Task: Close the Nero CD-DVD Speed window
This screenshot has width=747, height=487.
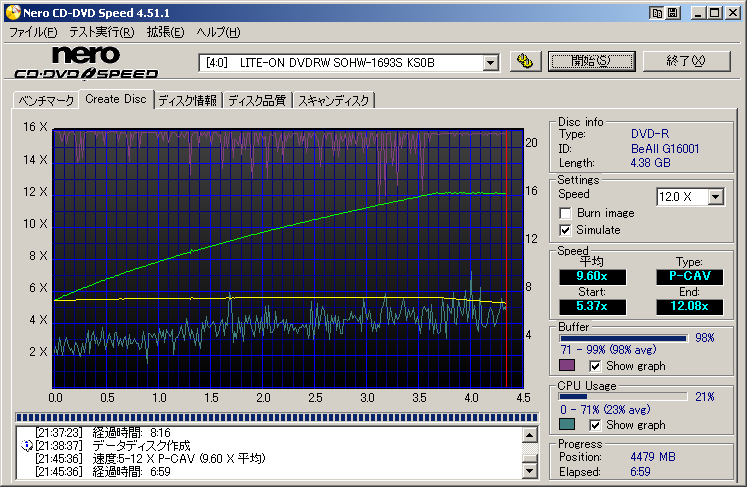Action: 732,13
